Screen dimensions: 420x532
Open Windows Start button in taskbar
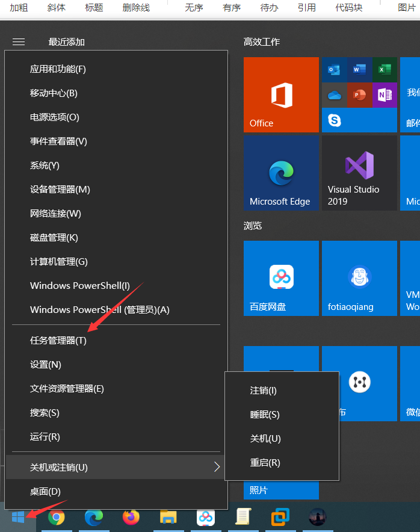pos(18,517)
